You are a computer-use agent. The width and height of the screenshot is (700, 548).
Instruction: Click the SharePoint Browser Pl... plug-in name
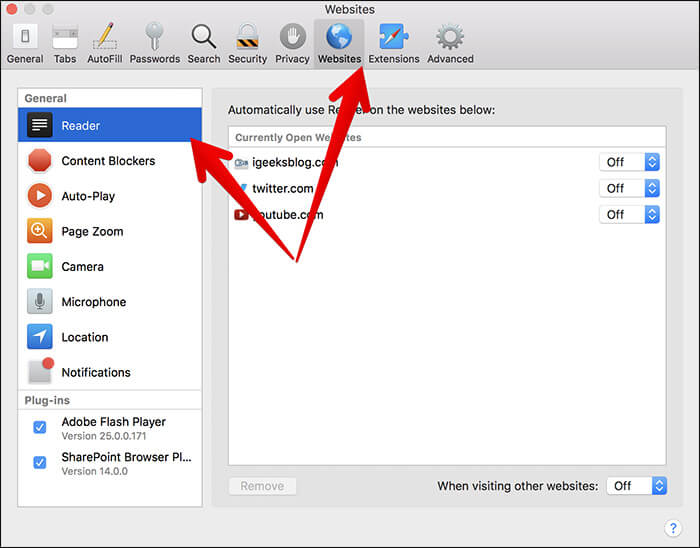[126, 457]
